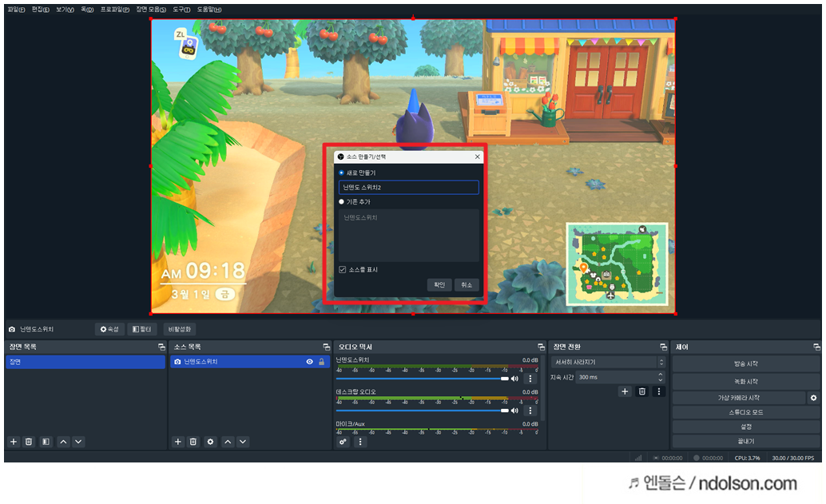Screen dimensions: 826x504
Task: Toggle visibility eye of 닌텐도스위치 source
Action: [x=310, y=362]
